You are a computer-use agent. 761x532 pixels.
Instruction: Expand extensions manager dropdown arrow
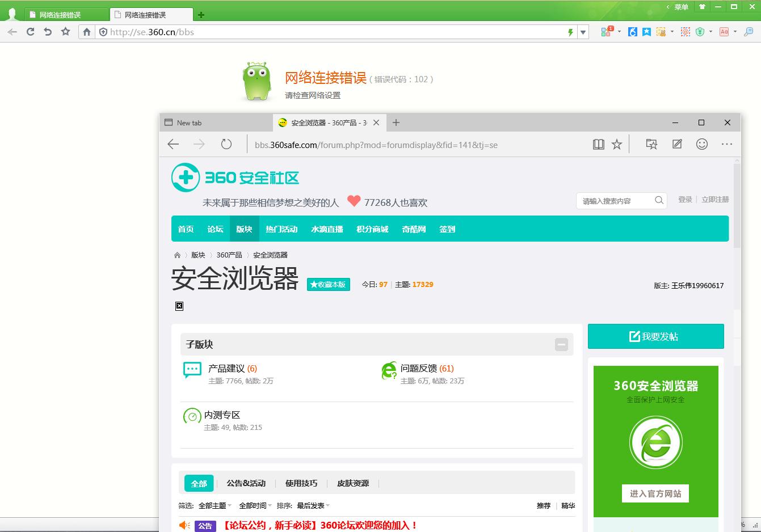click(619, 32)
